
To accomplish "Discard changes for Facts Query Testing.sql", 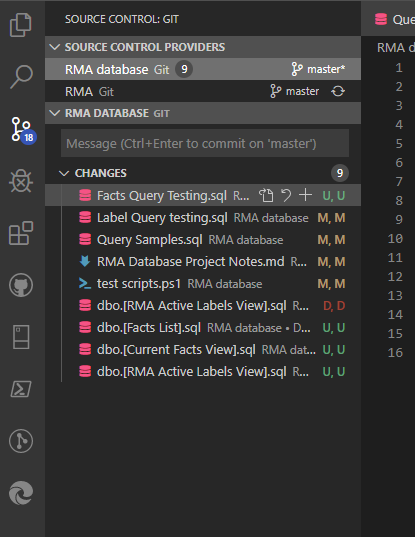I will [286, 196].
